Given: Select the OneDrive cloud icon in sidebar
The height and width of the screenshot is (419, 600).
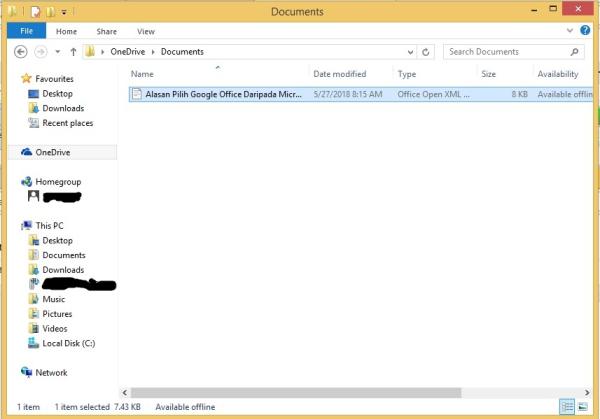Looking at the screenshot, I should point(27,152).
